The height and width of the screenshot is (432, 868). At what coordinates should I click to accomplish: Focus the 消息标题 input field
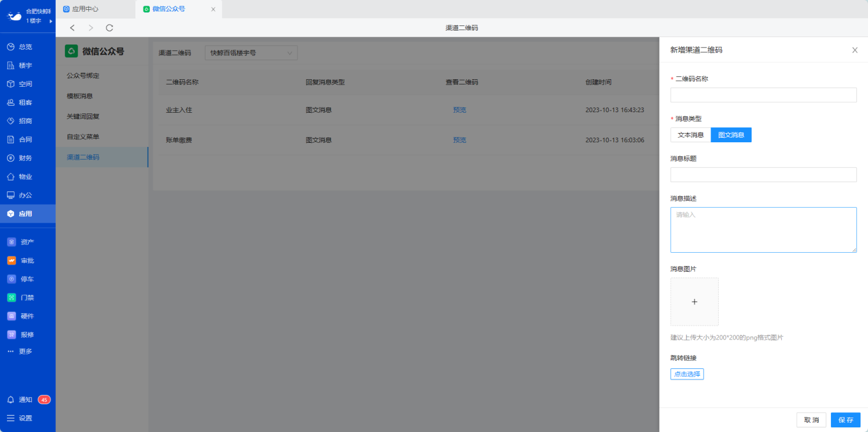click(x=763, y=175)
